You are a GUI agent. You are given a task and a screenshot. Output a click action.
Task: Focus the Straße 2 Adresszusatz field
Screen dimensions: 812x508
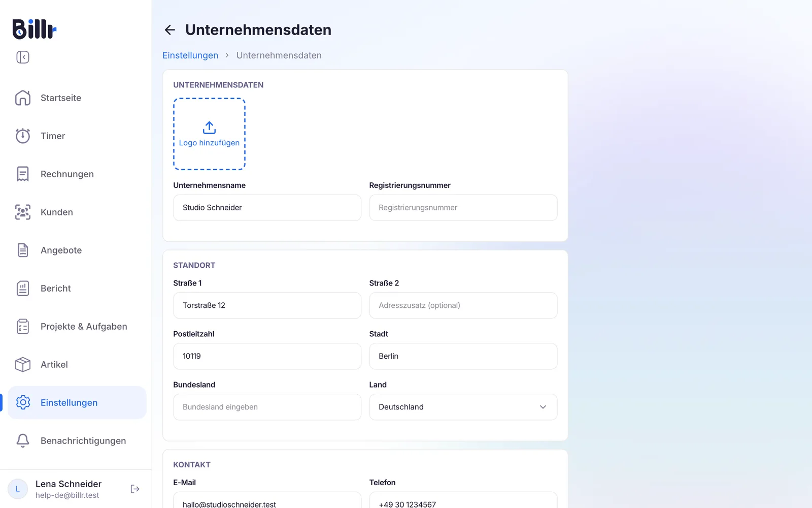pyautogui.click(x=463, y=305)
